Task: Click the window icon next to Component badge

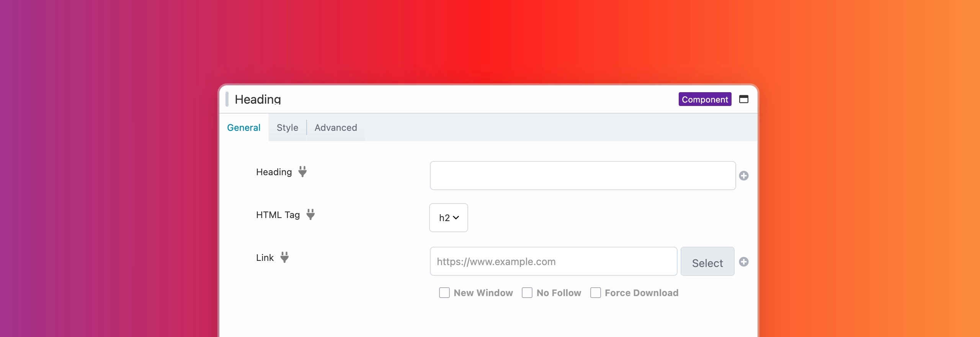Action: click(743, 99)
